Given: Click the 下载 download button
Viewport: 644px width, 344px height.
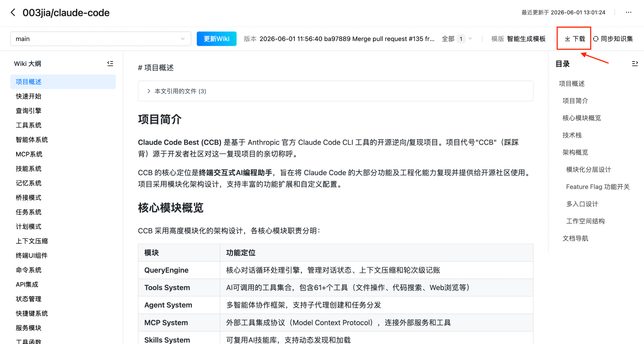Looking at the screenshot, I should (574, 39).
